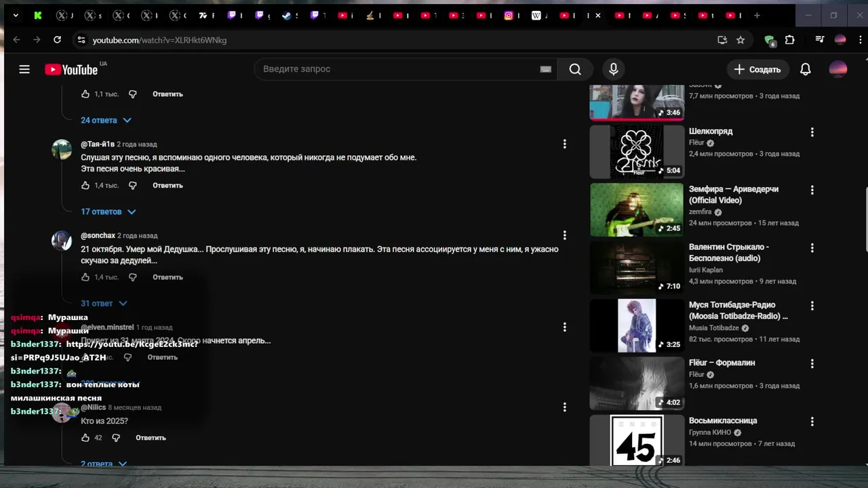Open menu for the Flëur Формалин video

(x=812, y=364)
